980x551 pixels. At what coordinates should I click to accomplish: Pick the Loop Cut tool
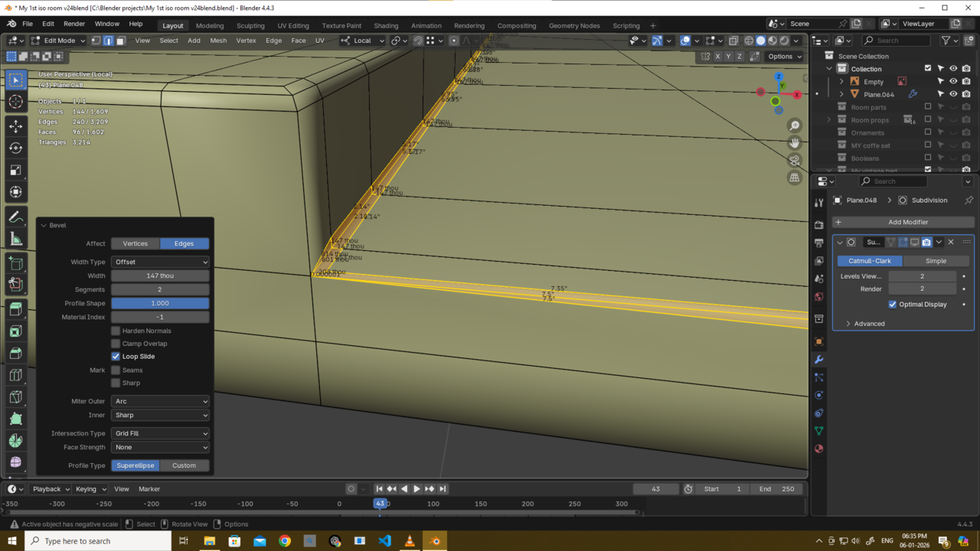click(15, 375)
